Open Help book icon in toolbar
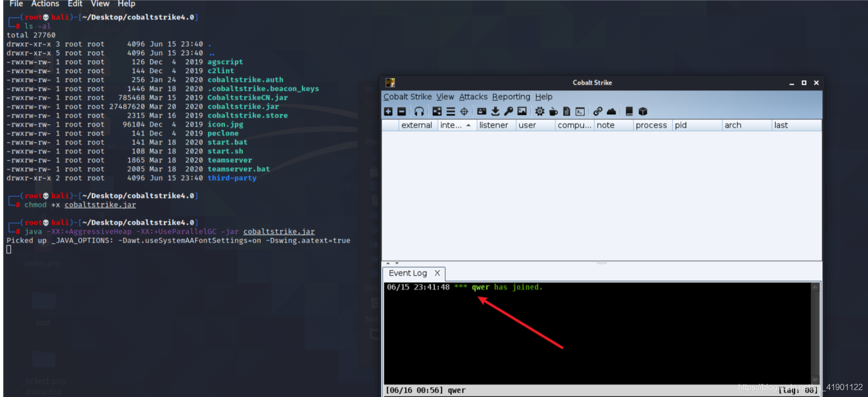 tap(629, 111)
